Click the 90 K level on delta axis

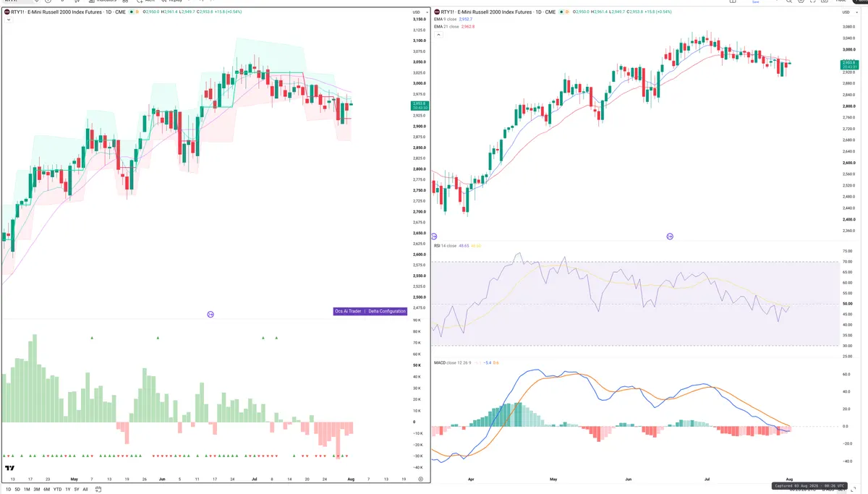pyautogui.click(x=415, y=320)
